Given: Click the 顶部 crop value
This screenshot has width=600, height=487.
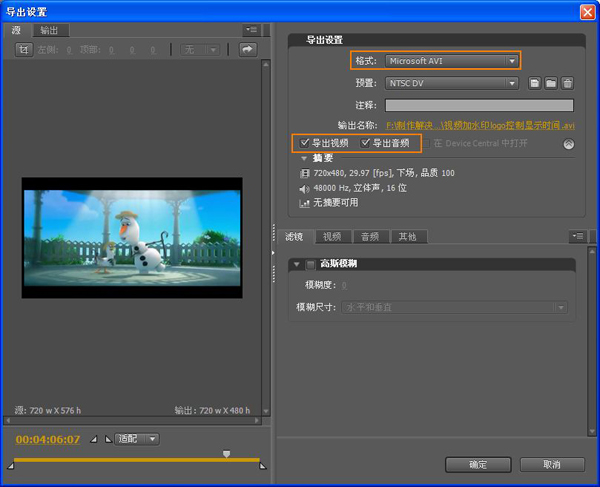Looking at the screenshot, I should click(111, 50).
